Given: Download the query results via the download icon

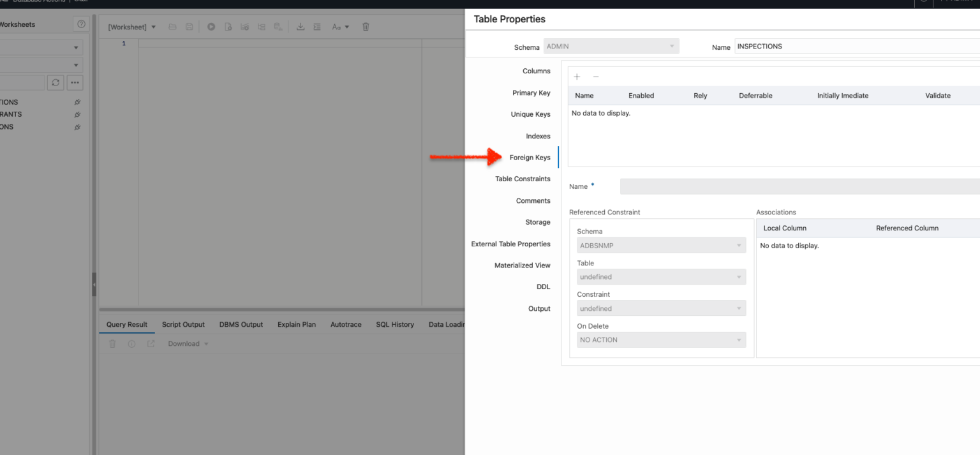Looking at the screenshot, I should (x=301, y=27).
